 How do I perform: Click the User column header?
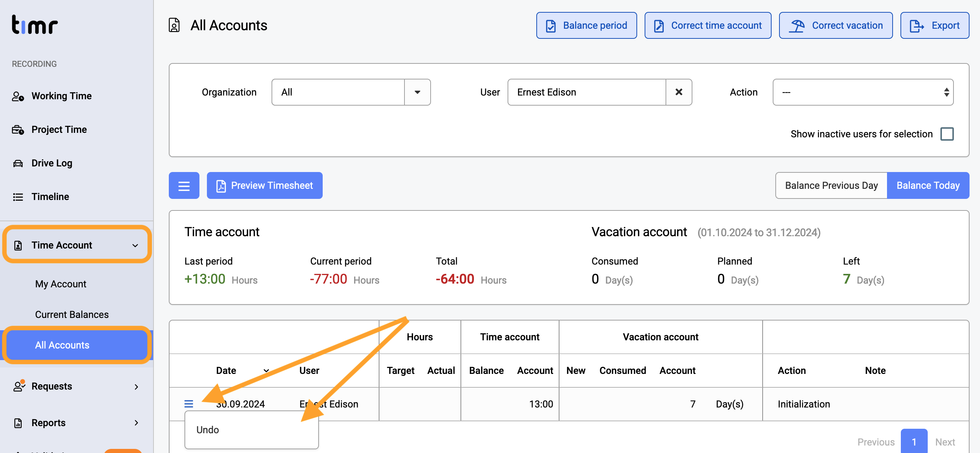pyautogui.click(x=309, y=371)
